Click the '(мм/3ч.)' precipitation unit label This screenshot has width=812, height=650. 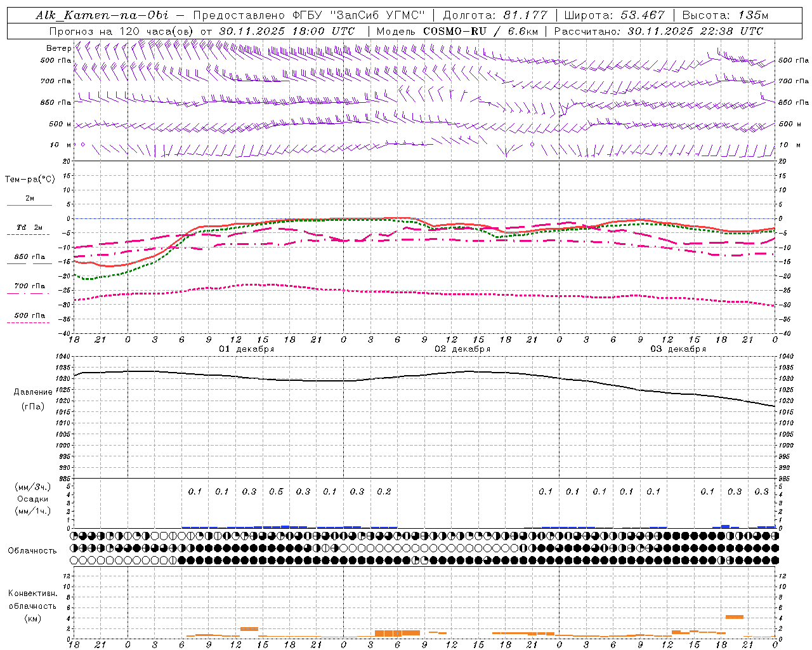point(33,487)
